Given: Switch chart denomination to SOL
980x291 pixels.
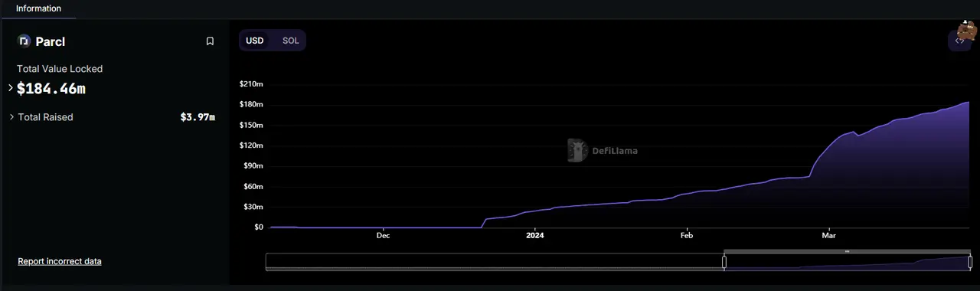Looking at the screenshot, I should click(291, 41).
